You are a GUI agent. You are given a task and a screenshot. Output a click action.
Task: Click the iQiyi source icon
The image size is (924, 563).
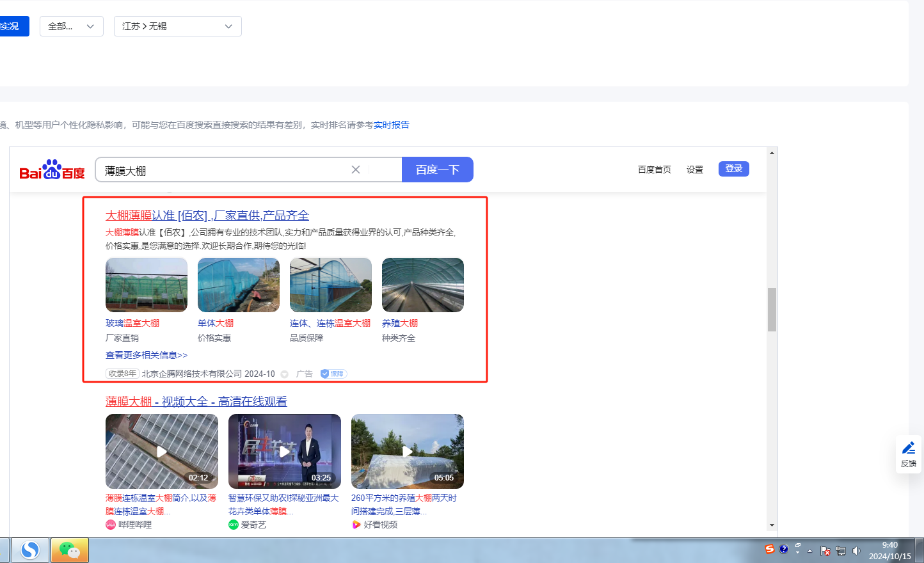[x=234, y=525]
